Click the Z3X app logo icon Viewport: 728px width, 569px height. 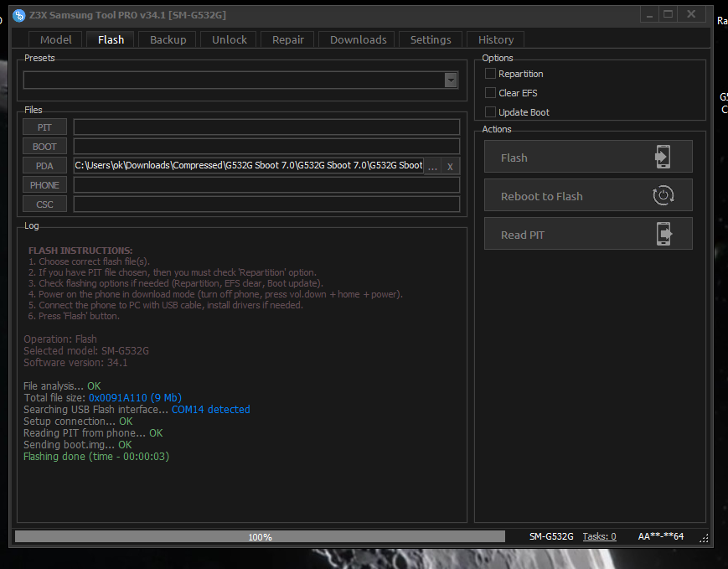tap(19, 15)
